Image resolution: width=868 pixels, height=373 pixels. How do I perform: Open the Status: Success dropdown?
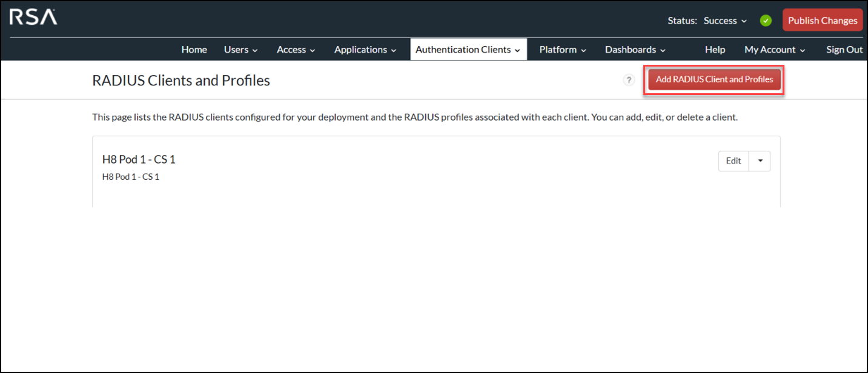(x=724, y=20)
